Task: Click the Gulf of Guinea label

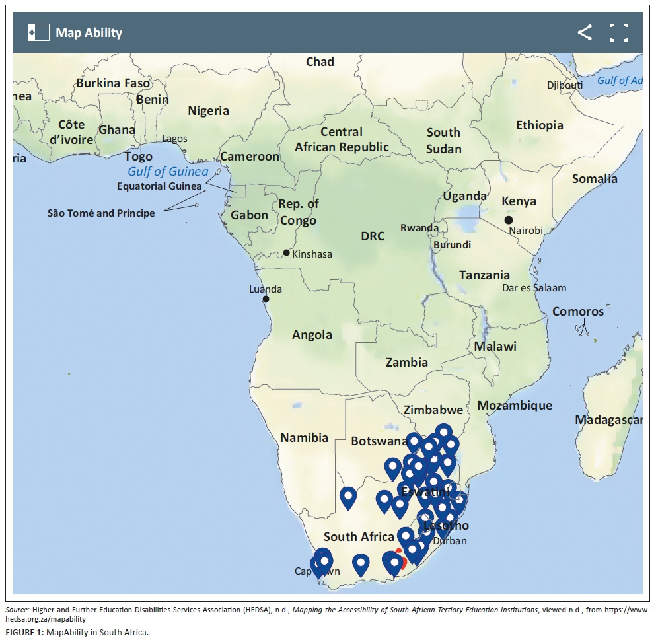Action: tap(168, 172)
